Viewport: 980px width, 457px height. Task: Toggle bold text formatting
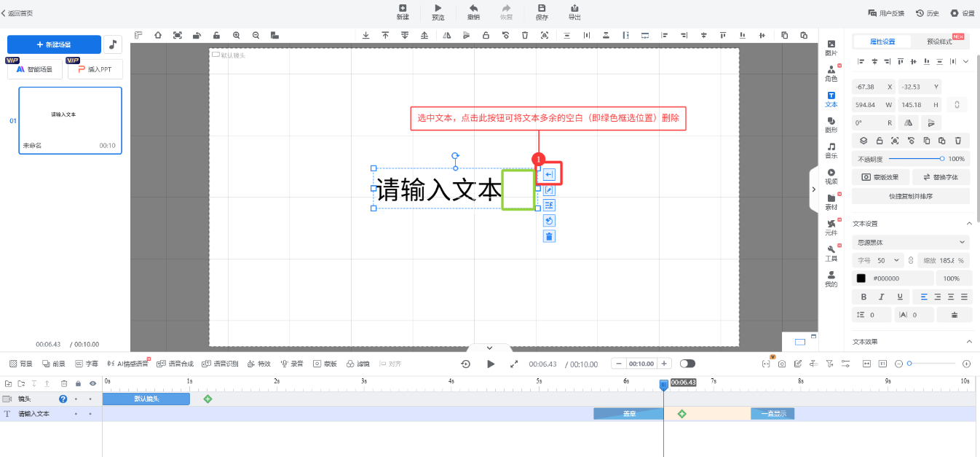pos(864,297)
